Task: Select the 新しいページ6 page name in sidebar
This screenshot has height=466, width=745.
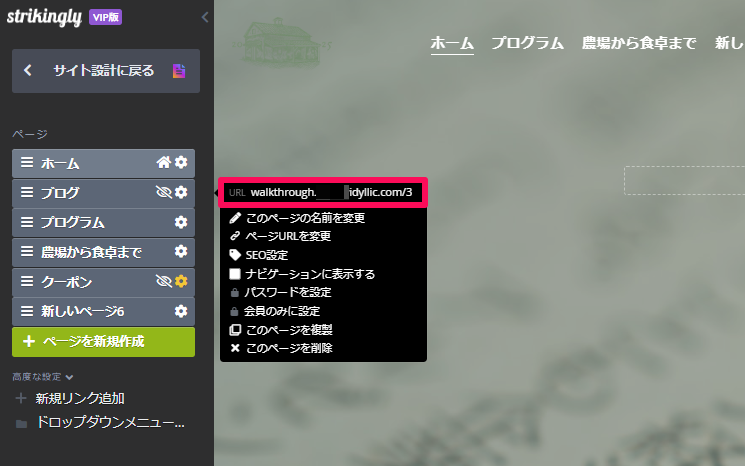Action: tap(83, 311)
